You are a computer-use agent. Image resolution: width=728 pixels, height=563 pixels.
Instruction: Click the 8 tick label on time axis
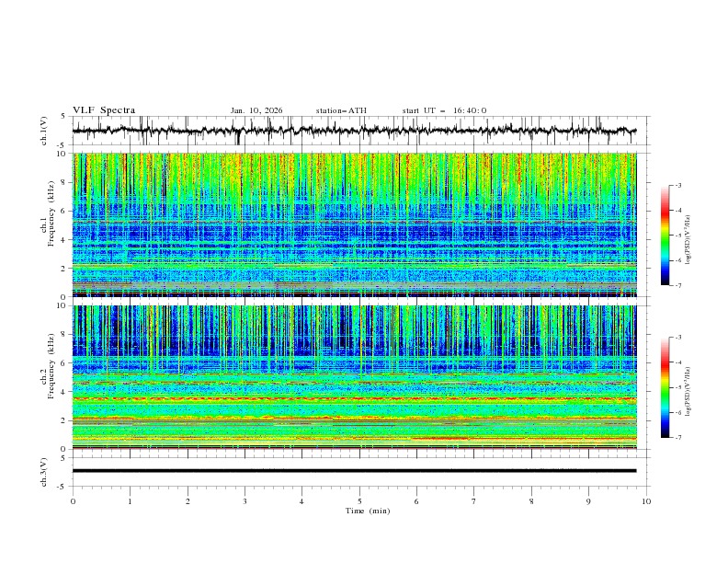pos(531,500)
